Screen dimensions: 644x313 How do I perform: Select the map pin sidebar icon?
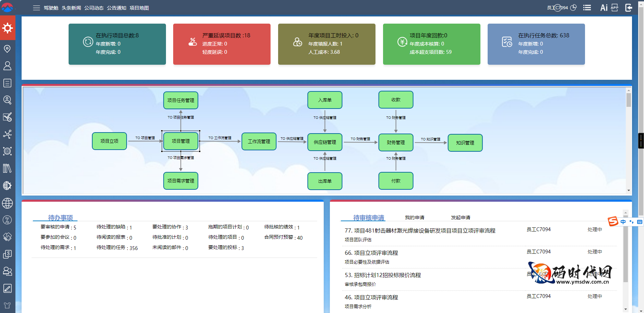[x=7, y=49]
